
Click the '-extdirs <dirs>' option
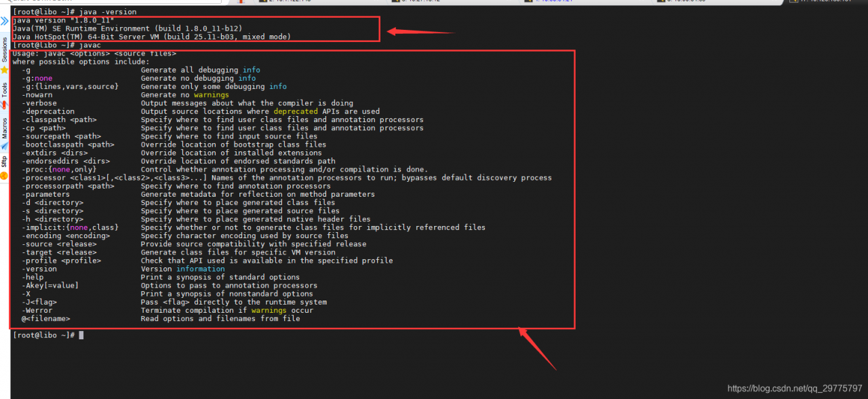54,153
